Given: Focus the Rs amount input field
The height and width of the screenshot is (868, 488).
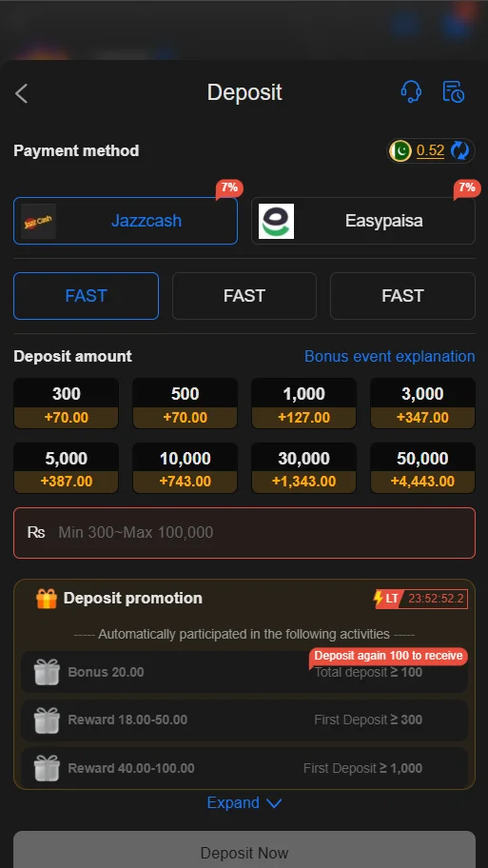Looking at the screenshot, I should pyautogui.click(x=244, y=533).
